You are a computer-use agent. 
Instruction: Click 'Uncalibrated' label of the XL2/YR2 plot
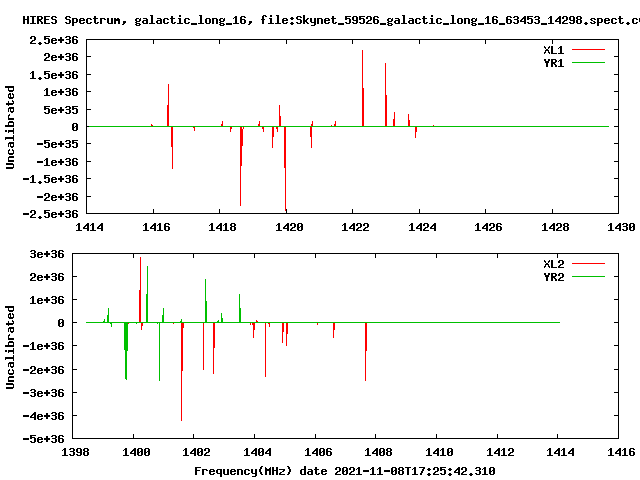click(10, 347)
